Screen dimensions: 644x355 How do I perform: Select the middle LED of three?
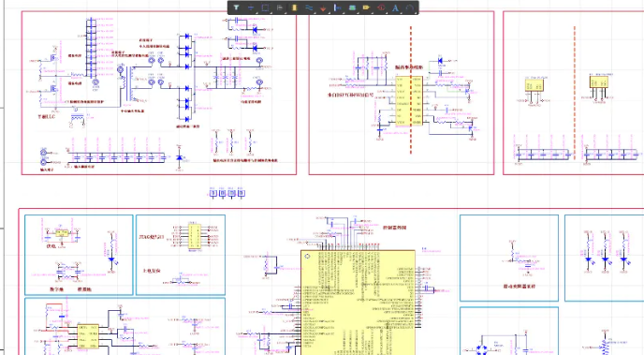pos(605,259)
